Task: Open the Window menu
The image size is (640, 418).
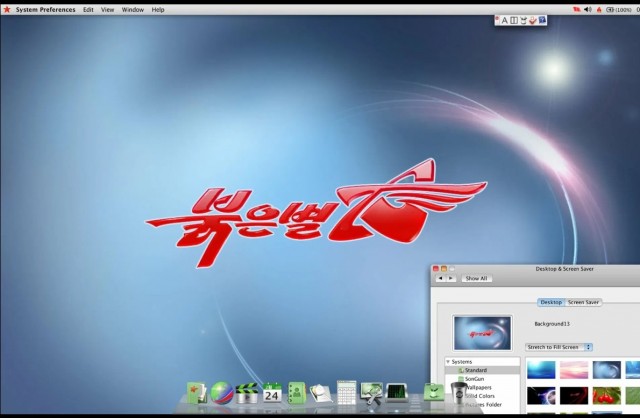Action: click(132, 9)
